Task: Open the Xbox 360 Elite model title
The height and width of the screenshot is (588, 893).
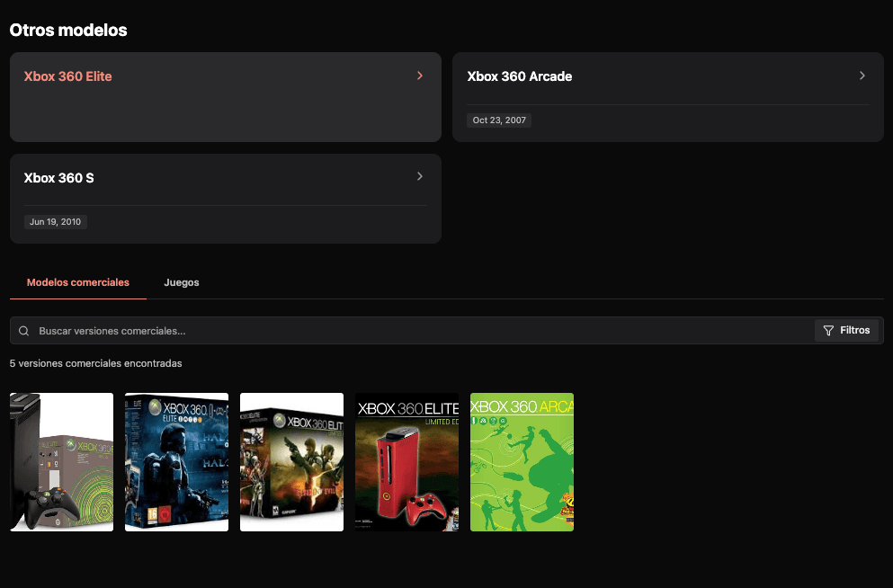Action: click(68, 76)
